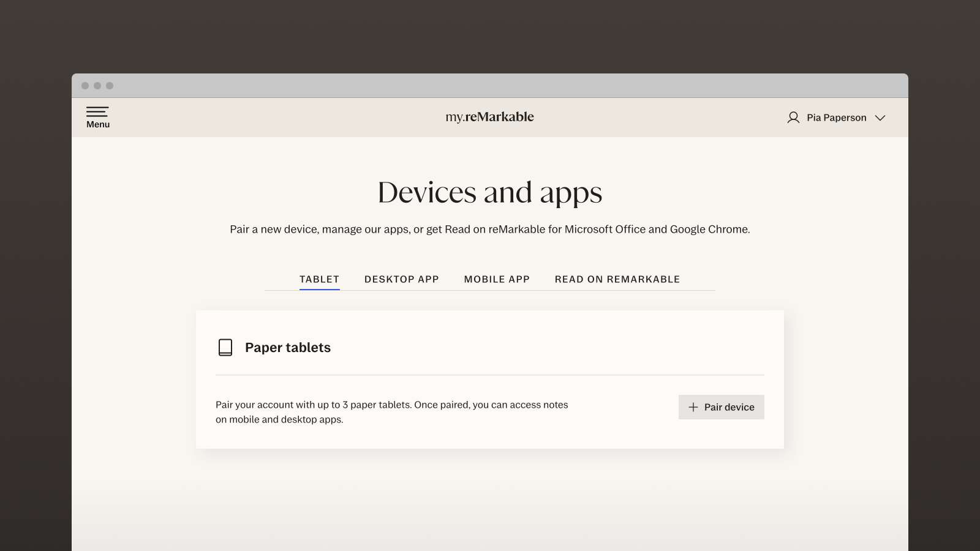Click the paper tablet icon in card header
This screenshot has height=551, width=980.
click(x=225, y=347)
